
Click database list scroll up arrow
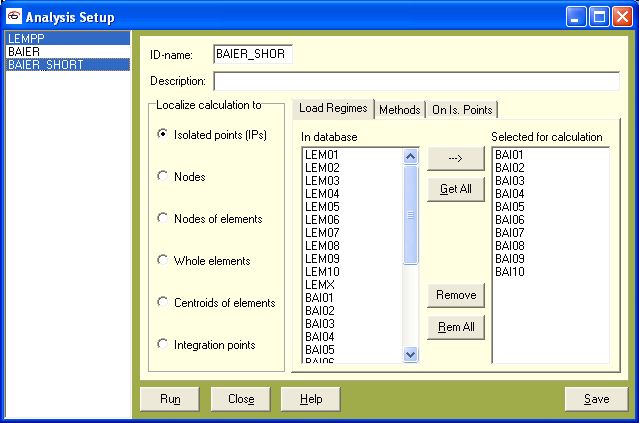click(x=410, y=156)
